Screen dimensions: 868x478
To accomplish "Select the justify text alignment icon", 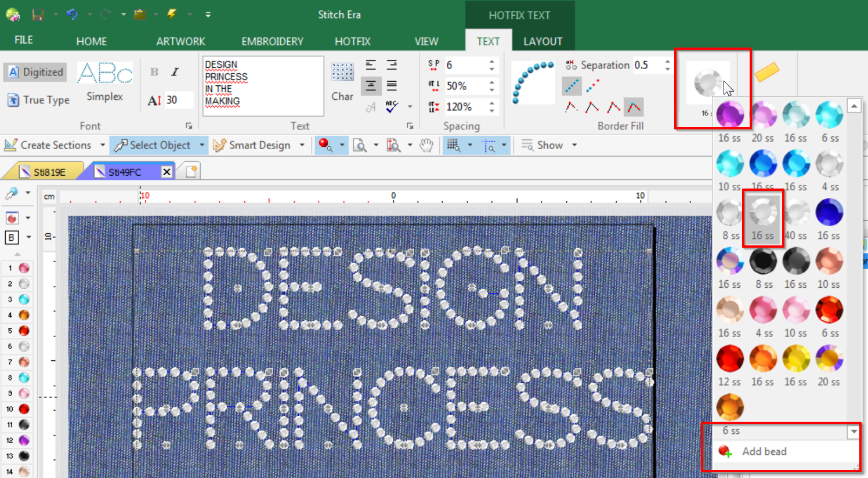I will pos(392,86).
